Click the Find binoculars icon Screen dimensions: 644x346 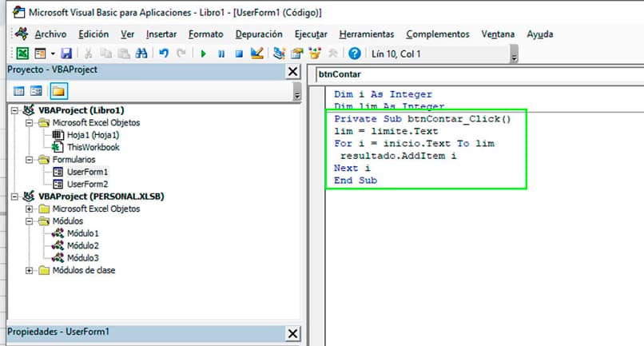tap(141, 54)
